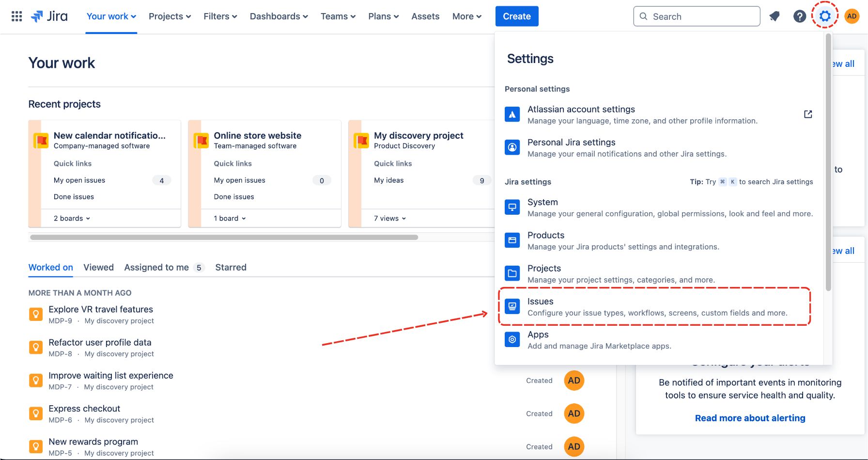Open the AD profile avatar menu
Screen dimensions: 868x460
coord(852,16)
